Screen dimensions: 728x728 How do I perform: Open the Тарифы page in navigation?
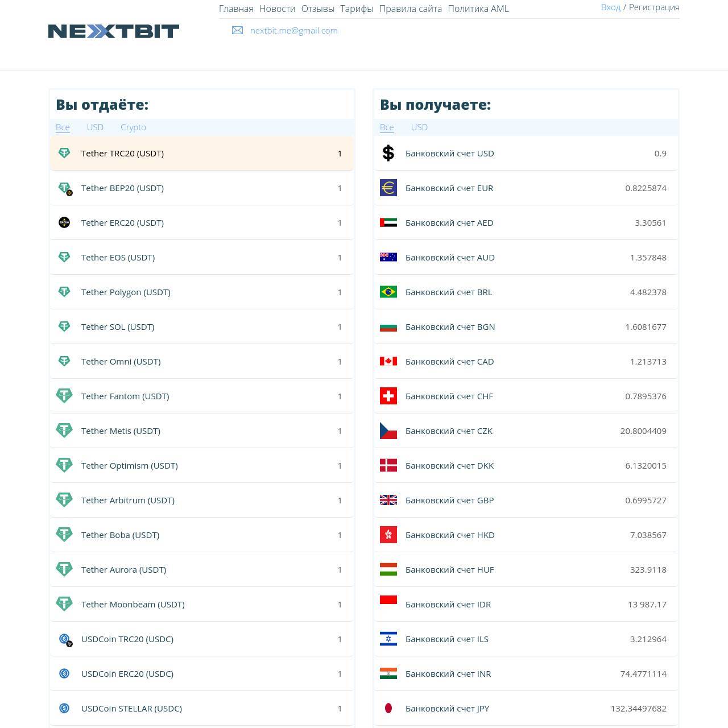click(x=357, y=9)
